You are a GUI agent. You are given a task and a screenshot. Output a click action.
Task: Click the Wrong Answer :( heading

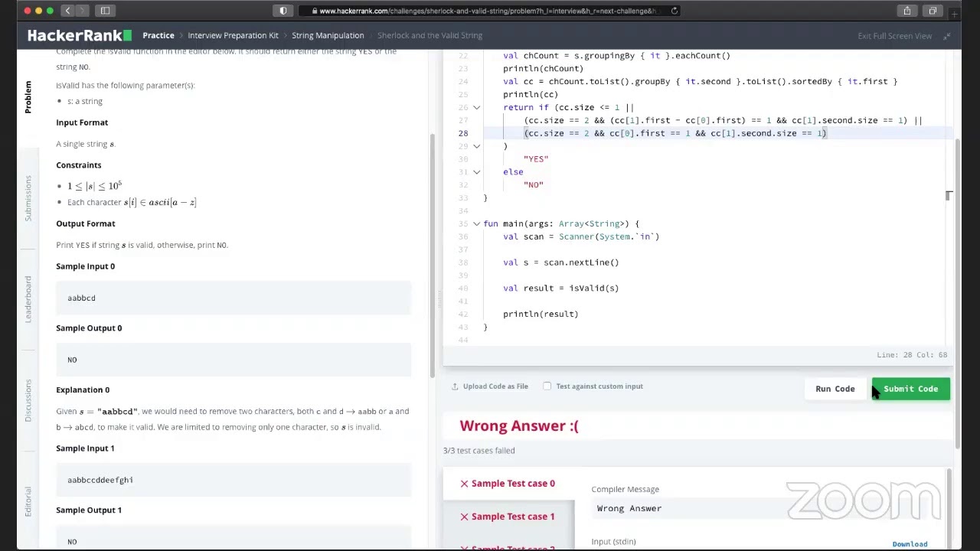click(x=519, y=426)
